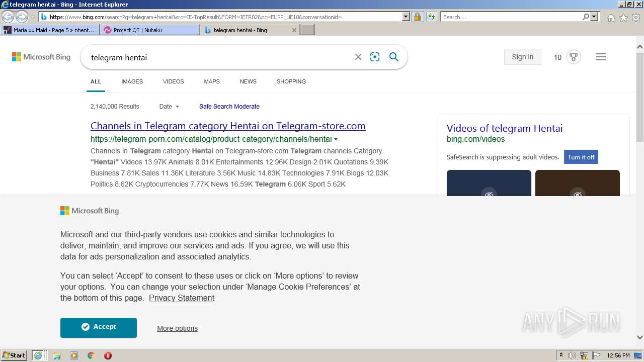This screenshot has width=644, height=362.
Task: Open File Explorer folder taskbar icon
Action: [x=57, y=355]
